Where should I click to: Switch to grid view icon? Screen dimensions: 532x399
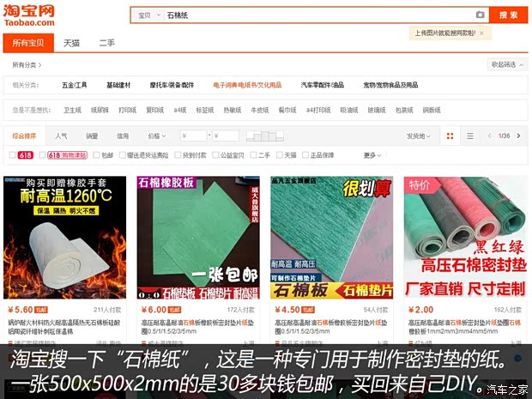click(450, 136)
